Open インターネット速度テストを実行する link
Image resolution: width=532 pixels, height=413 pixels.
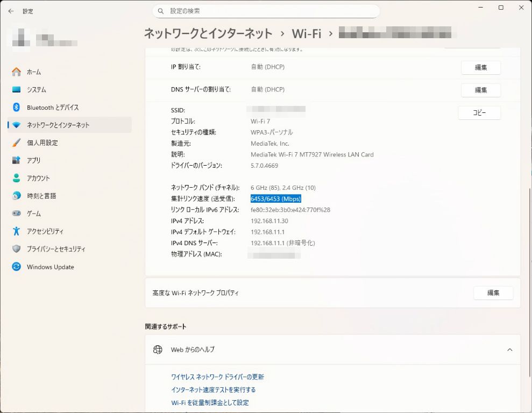click(214, 390)
